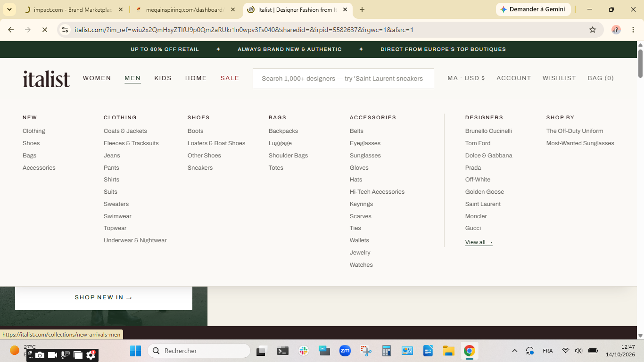
Task: Open Coats & Jackets category
Action: pos(125,131)
